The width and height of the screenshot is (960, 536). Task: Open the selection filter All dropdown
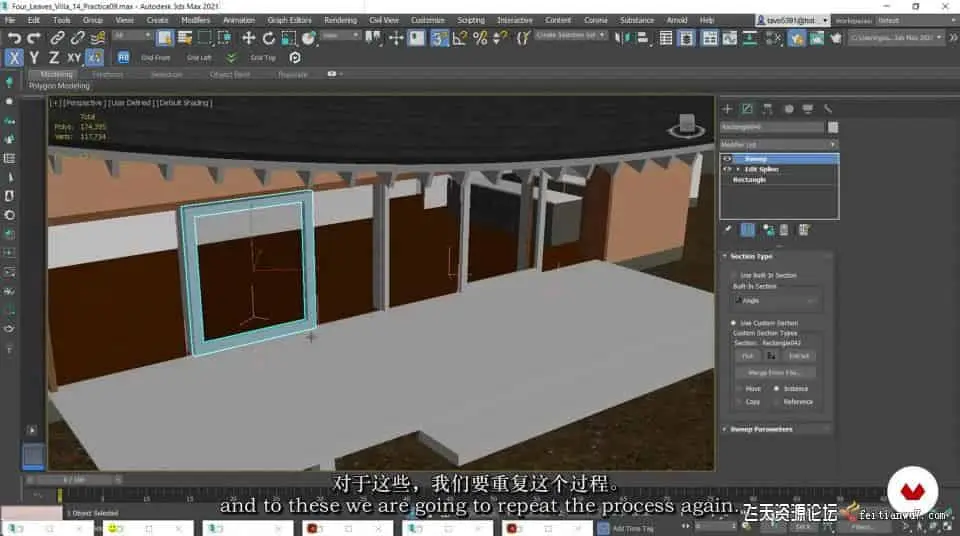132,36
